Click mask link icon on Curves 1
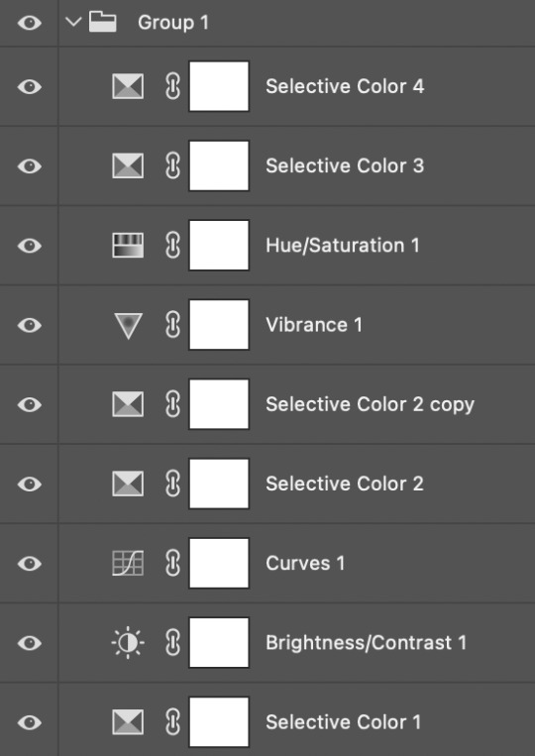The height and width of the screenshot is (756, 535). [x=172, y=563]
